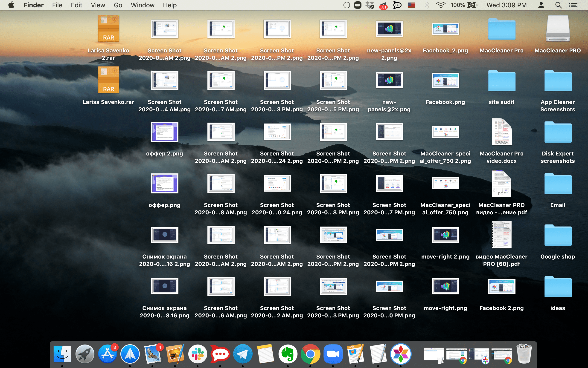Image resolution: width=588 pixels, height=368 pixels.
Task: Launch Google Chrome browser icon
Action: pos(310,354)
